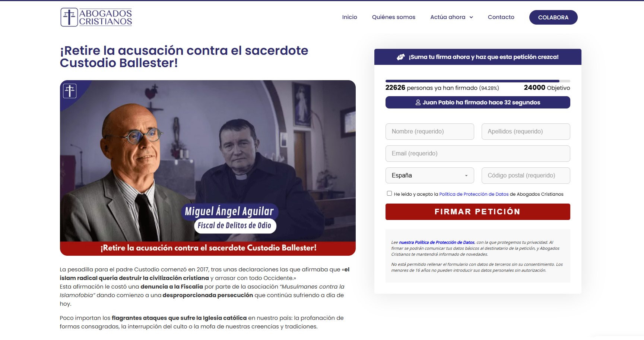This screenshot has height=340, width=644.
Task: Click the handshake icon in petition header
Action: point(401,57)
